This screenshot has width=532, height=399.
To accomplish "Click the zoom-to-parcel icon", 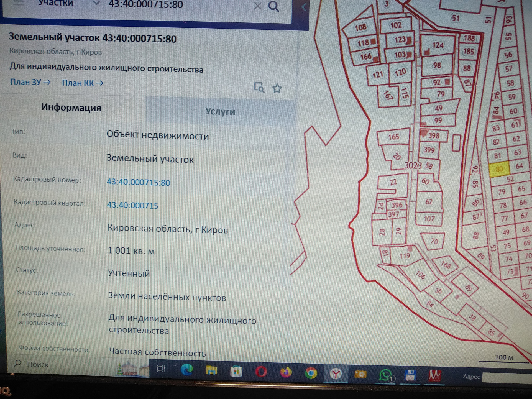I will click(259, 88).
